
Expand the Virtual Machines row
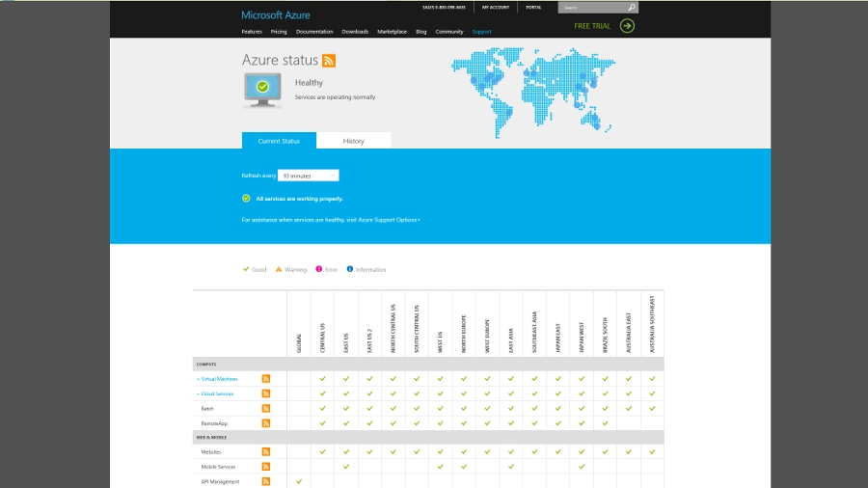(x=217, y=379)
